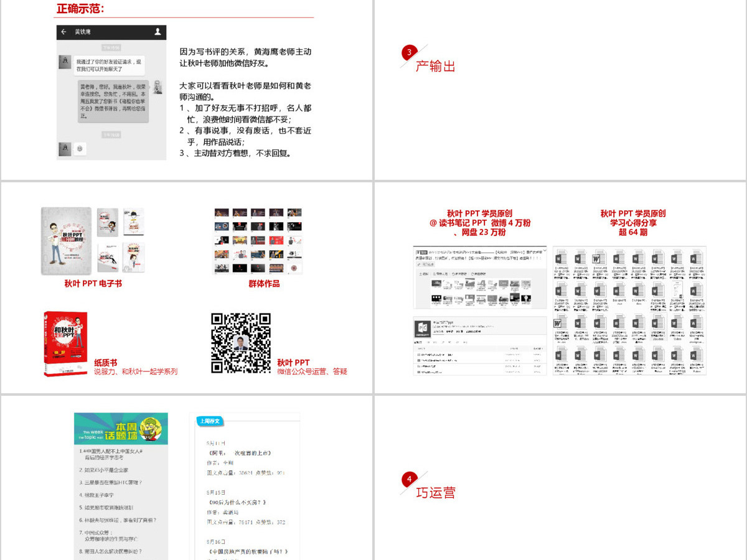Viewport: 747px width, 560px height.
Task: Click the section title 产输出
Action: tap(436, 67)
